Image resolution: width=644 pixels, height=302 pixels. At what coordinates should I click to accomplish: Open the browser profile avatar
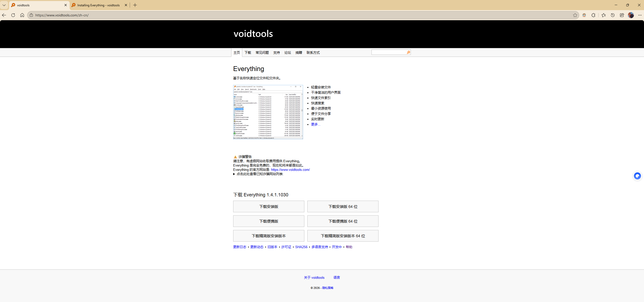click(631, 15)
